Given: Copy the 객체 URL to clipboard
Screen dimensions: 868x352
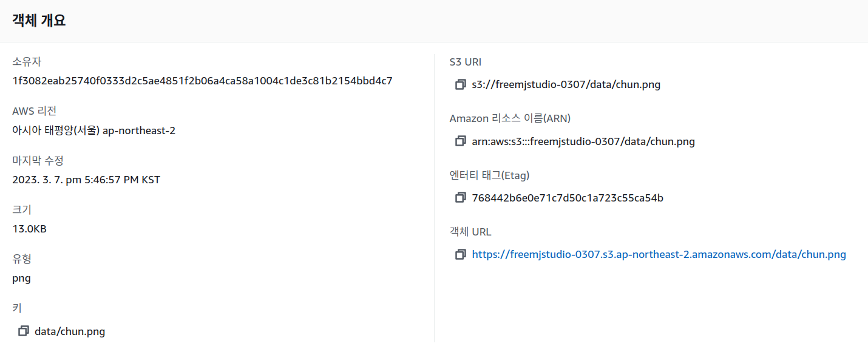Looking at the screenshot, I should [x=461, y=255].
